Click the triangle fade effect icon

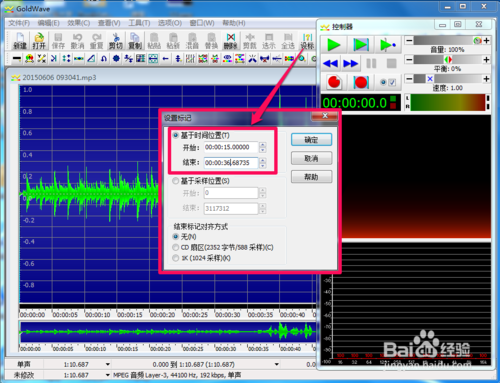(91, 59)
